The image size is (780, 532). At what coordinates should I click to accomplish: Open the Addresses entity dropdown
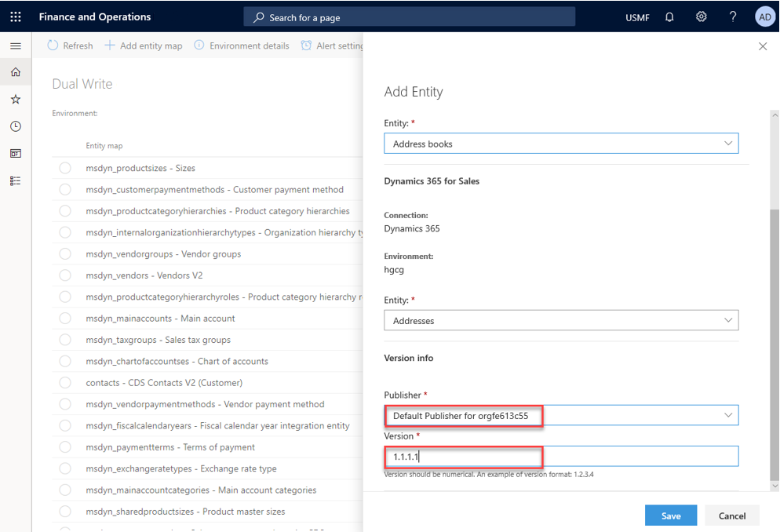[729, 320]
